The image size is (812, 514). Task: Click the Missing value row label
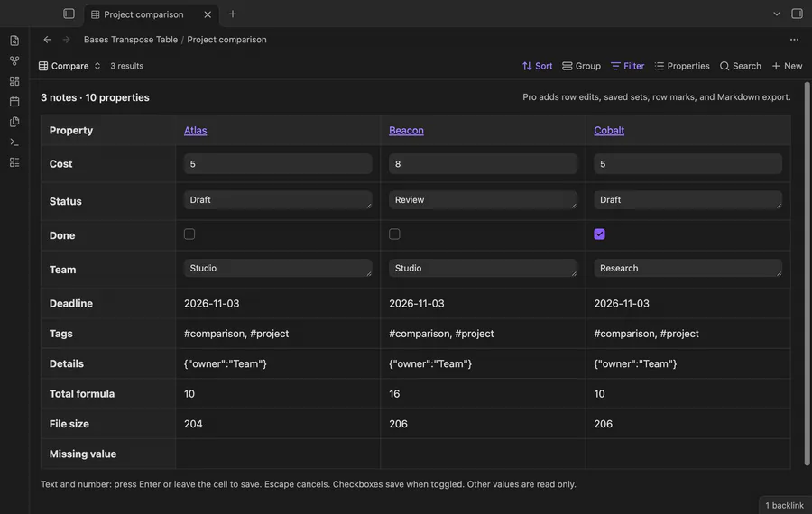[x=83, y=454]
